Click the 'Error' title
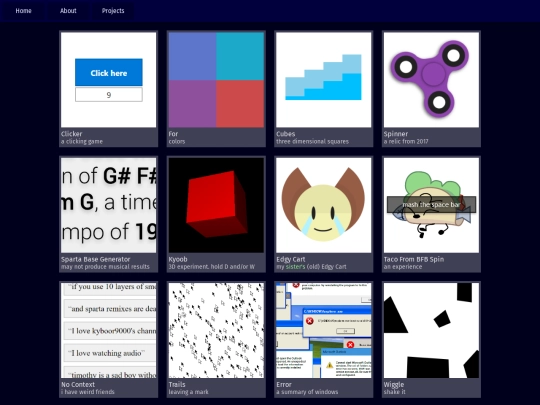540x405 pixels. tap(284, 385)
